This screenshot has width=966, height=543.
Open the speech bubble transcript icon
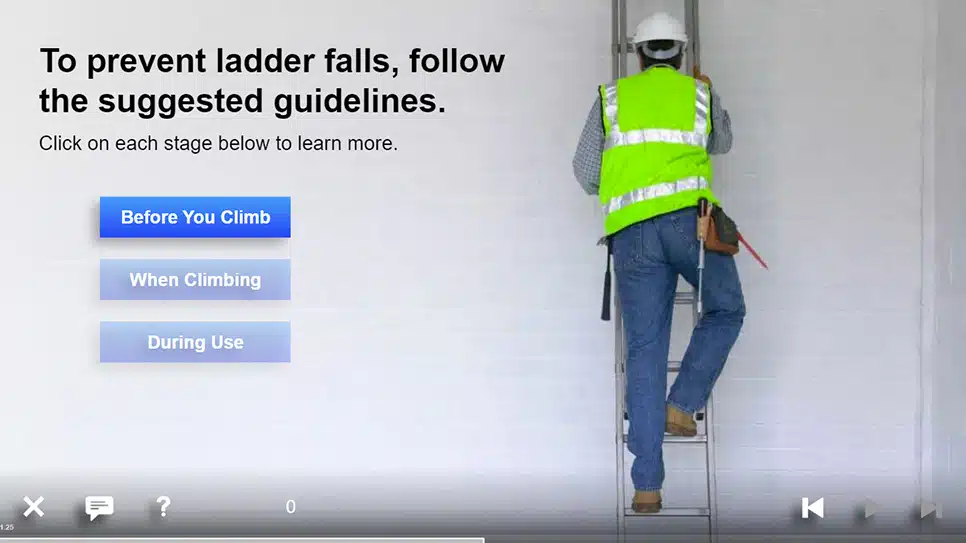tap(99, 508)
